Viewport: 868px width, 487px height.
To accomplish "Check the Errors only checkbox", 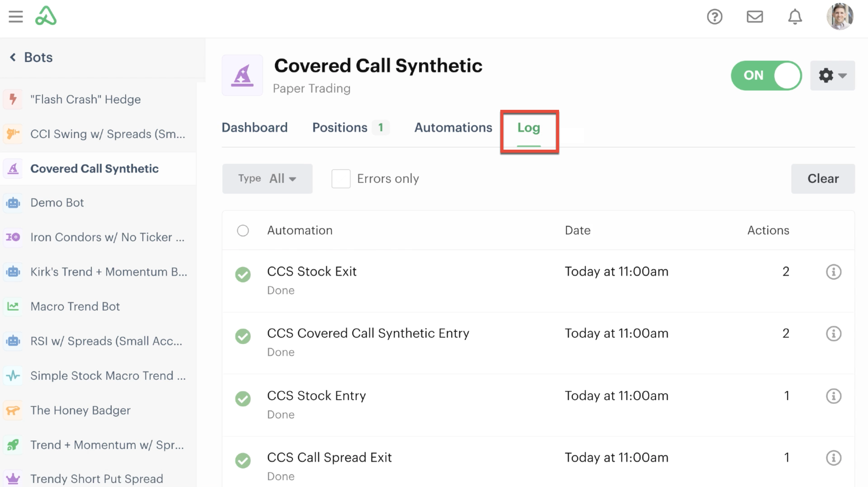I will click(x=341, y=179).
